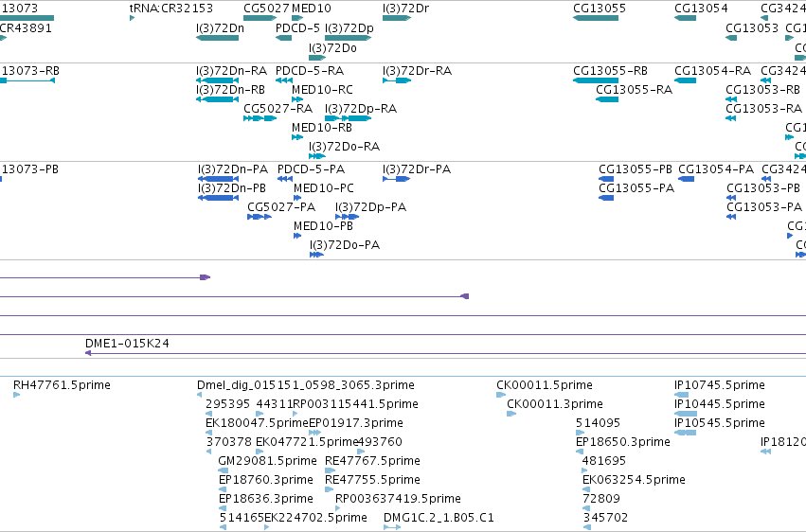Select the IP10545.5prime EST label
806x532 pixels.
click(720, 423)
